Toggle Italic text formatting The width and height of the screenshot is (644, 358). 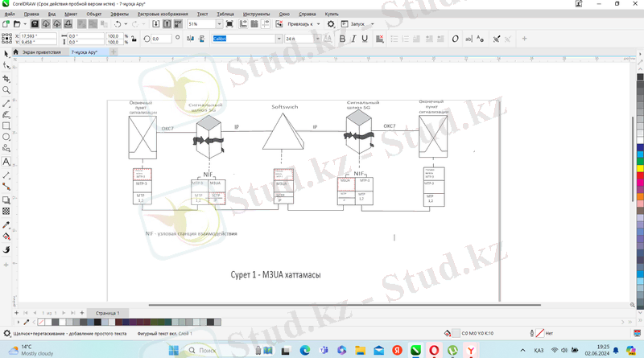353,39
